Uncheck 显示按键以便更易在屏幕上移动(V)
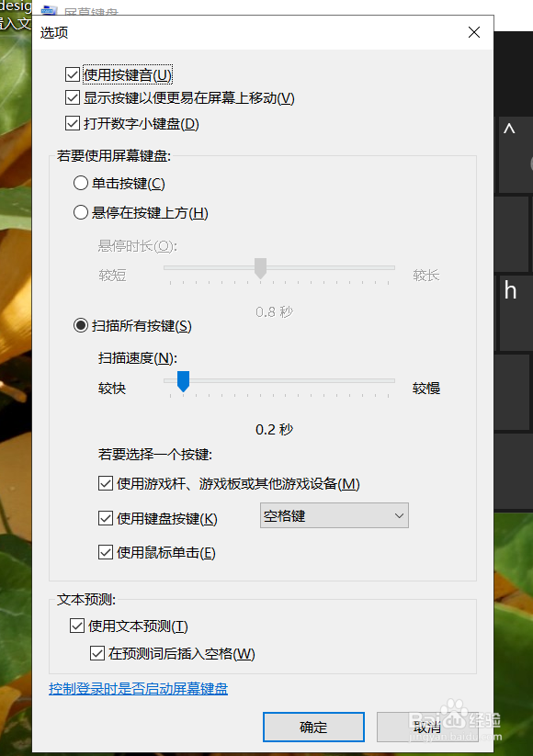Image resolution: width=533 pixels, height=756 pixels. pos(73,98)
